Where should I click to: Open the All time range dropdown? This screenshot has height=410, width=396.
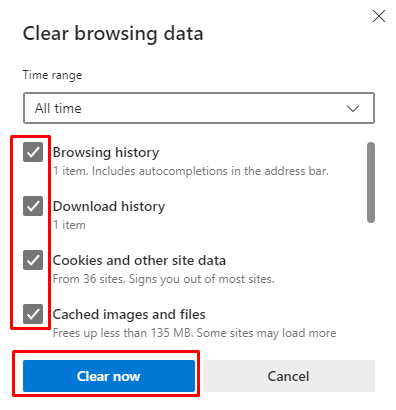pyautogui.click(x=199, y=108)
